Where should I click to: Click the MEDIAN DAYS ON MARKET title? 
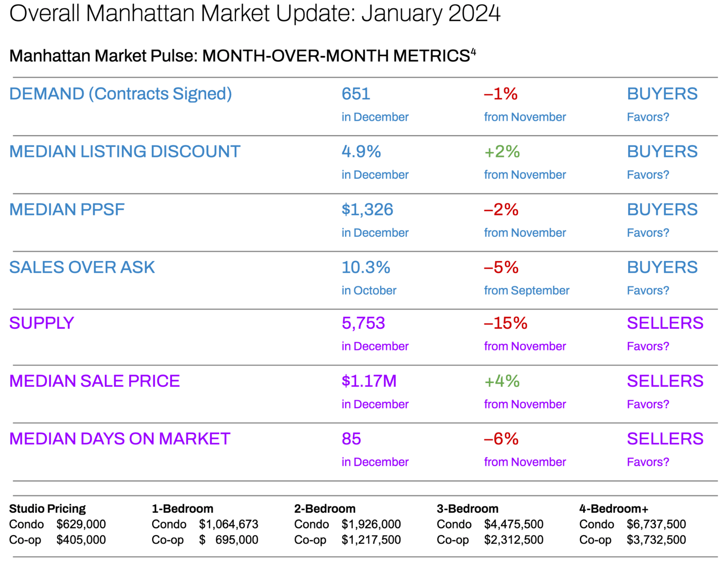coord(119,439)
